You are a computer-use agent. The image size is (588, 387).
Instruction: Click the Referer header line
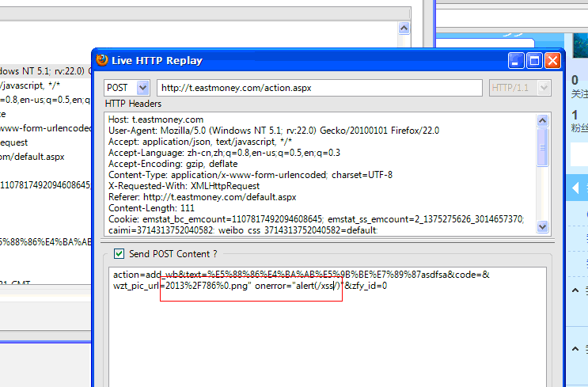202,197
